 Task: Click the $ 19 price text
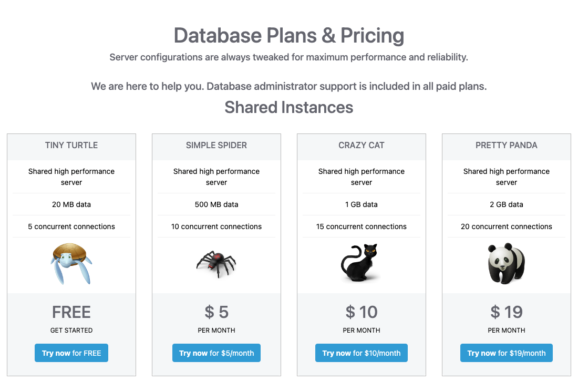click(x=506, y=312)
